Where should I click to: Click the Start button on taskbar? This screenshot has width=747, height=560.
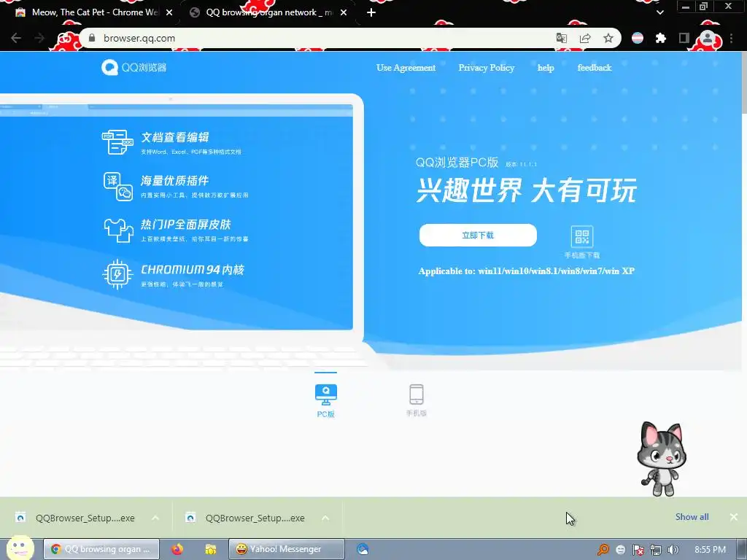point(20,548)
